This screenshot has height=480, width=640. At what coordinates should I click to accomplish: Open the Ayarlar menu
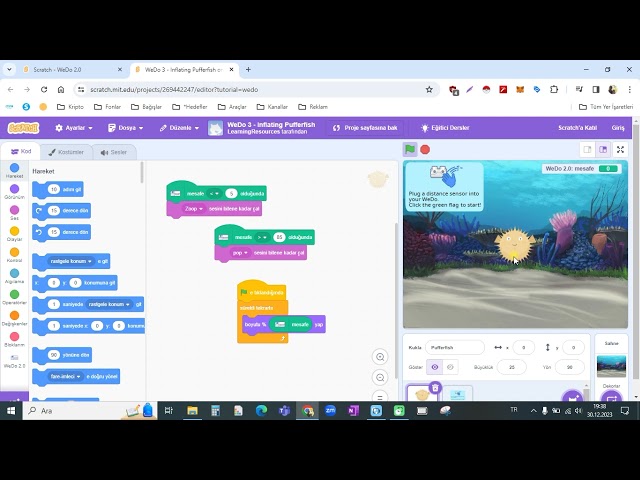74,128
